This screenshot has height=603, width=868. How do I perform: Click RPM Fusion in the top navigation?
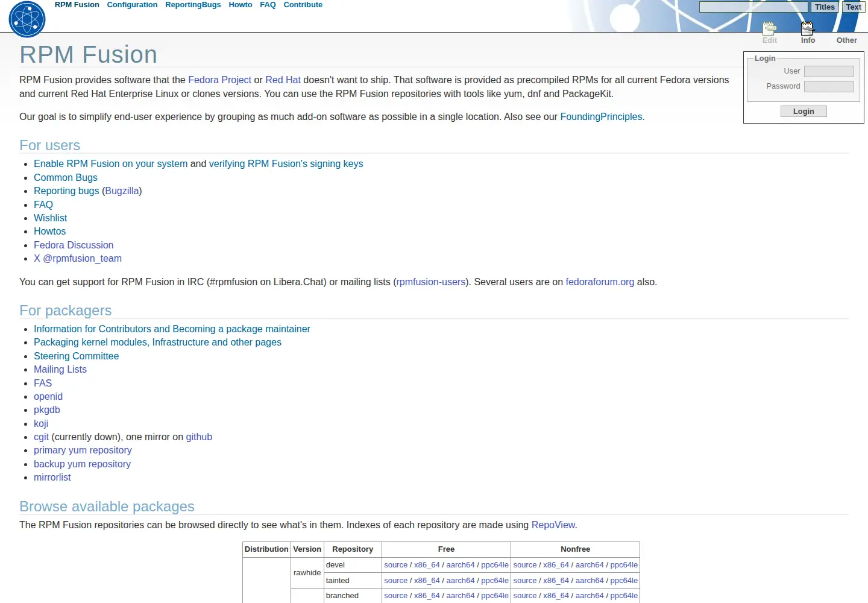pyautogui.click(x=77, y=5)
